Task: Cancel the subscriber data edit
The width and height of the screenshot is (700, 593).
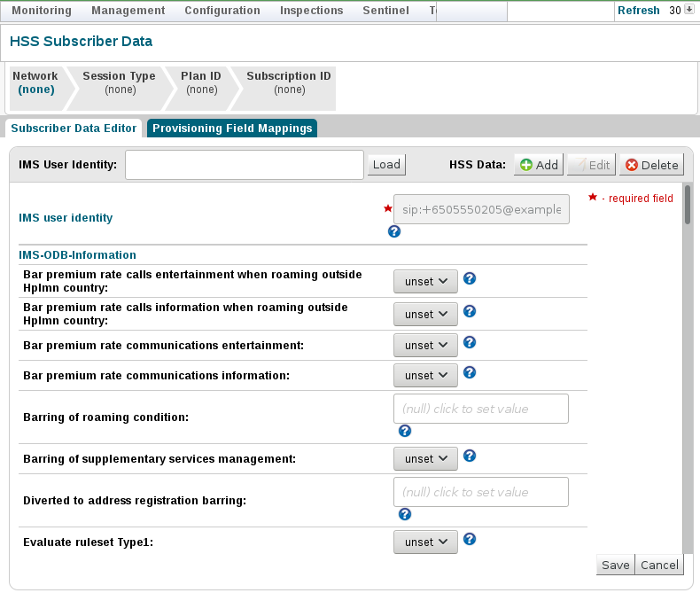Action: tap(659, 565)
